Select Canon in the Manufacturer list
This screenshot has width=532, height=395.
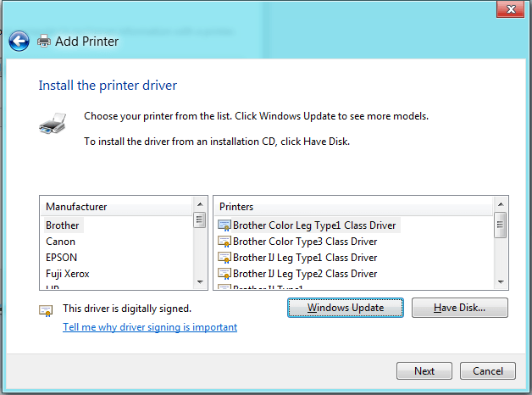[x=60, y=242]
